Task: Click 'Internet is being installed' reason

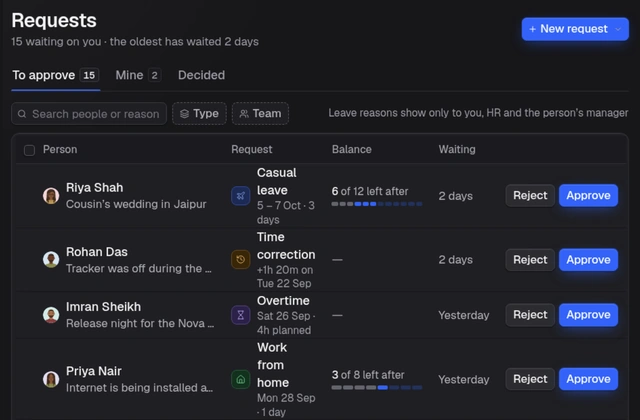Action: click(139, 388)
